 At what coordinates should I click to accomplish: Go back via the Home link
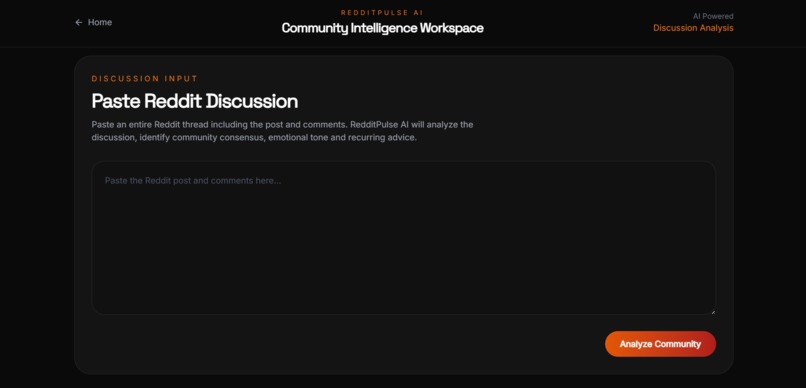[x=94, y=22]
